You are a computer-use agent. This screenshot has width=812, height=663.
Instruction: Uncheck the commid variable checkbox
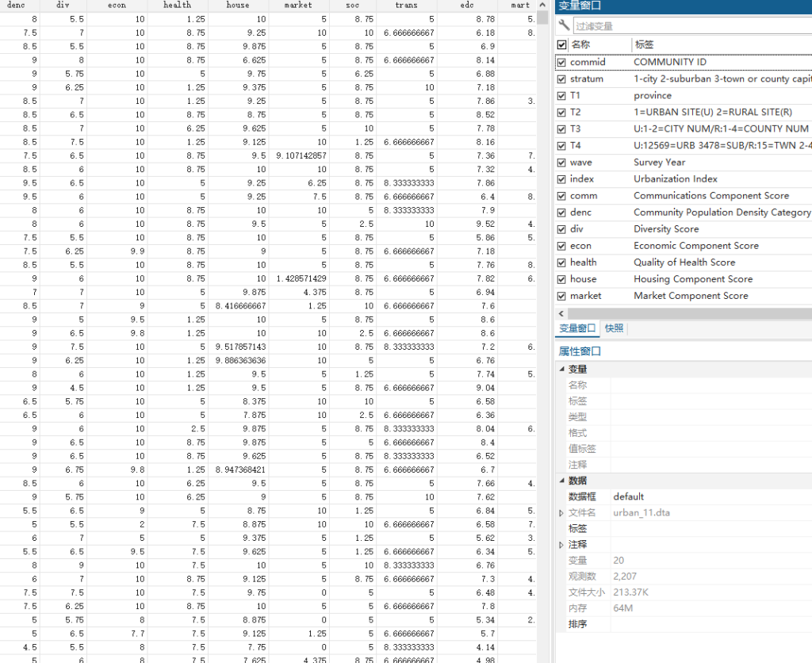pyautogui.click(x=561, y=62)
